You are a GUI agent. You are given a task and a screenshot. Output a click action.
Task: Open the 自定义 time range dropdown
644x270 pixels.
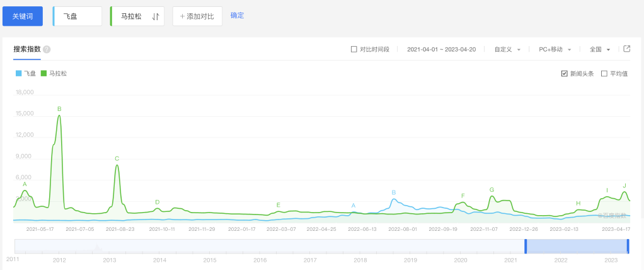(507, 49)
